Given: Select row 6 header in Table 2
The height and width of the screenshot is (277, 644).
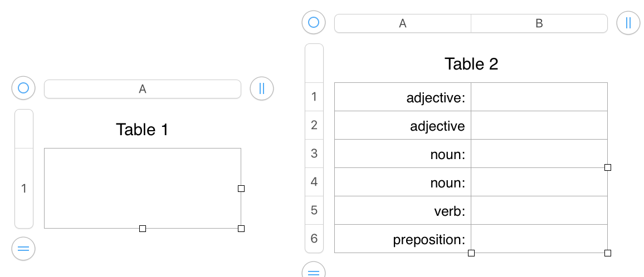Looking at the screenshot, I should (314, 239).
